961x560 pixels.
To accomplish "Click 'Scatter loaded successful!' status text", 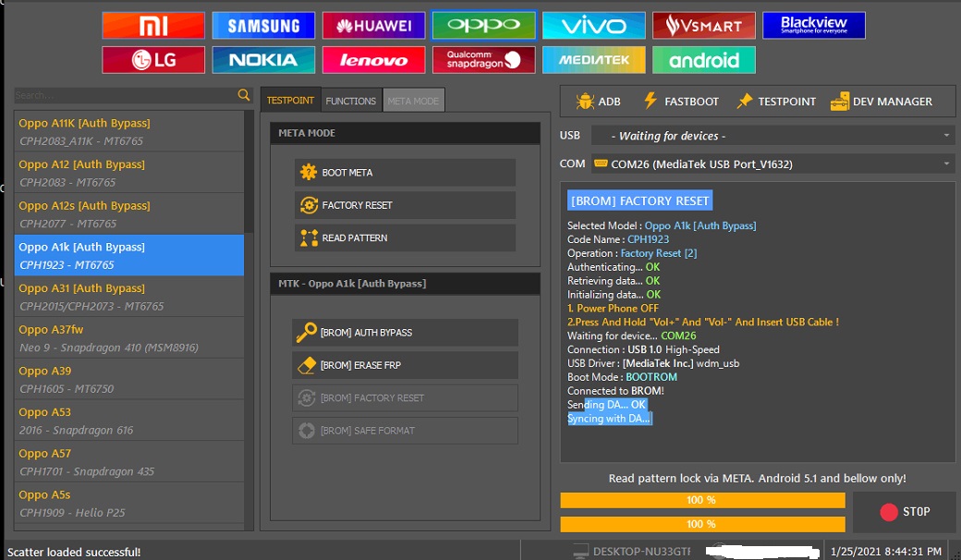I will tap(74, 552).
